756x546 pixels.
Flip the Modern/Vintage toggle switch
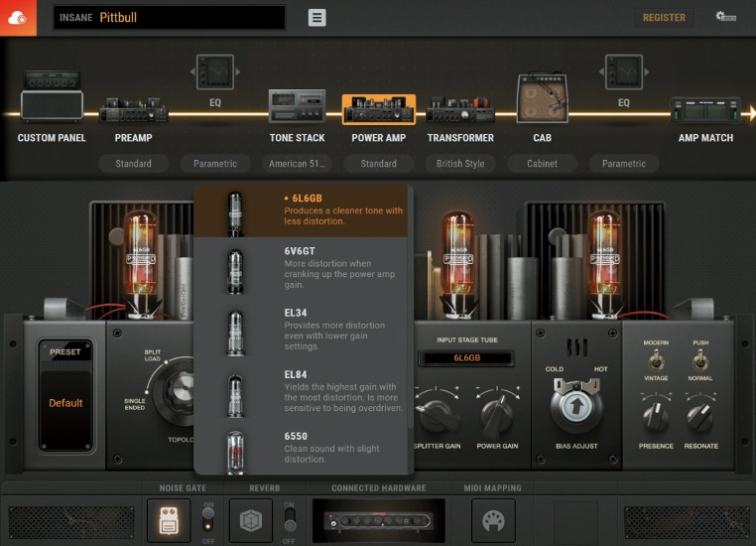(x=656, y=360)
